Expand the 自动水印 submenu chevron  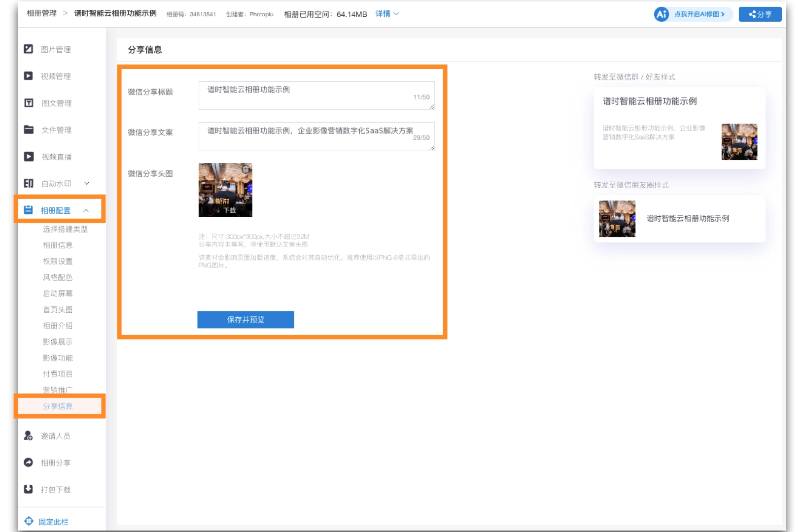tap(87, 183)
